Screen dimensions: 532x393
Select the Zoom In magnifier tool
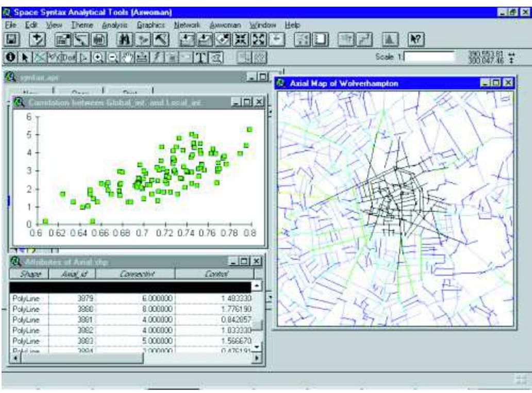tap(98, 57)
